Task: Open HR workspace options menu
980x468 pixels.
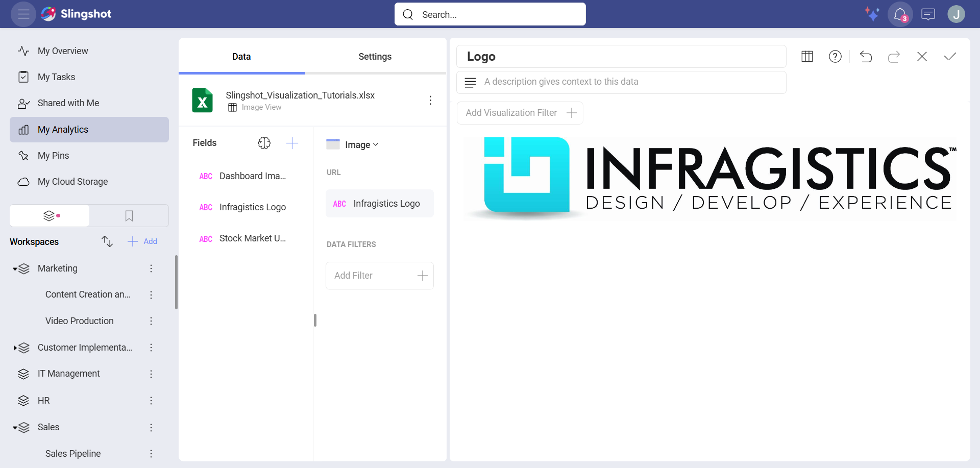Action: [x=151, y=401]
